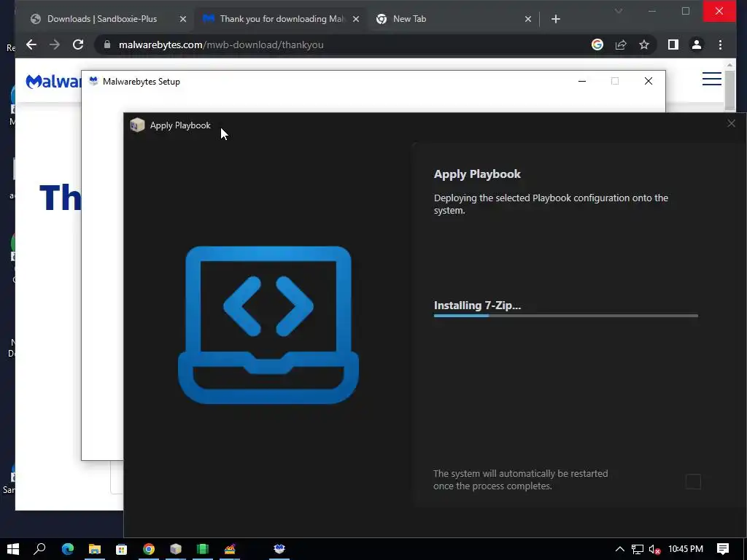747x560 pixels.
Task: Close the Sandboxie-Plus downloads tab
Action: [x=183, y=19]
